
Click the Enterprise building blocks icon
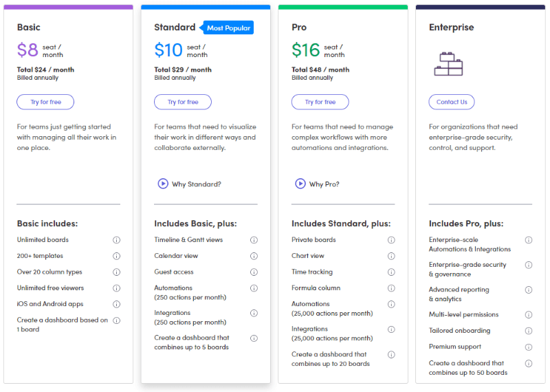[448, 63]
